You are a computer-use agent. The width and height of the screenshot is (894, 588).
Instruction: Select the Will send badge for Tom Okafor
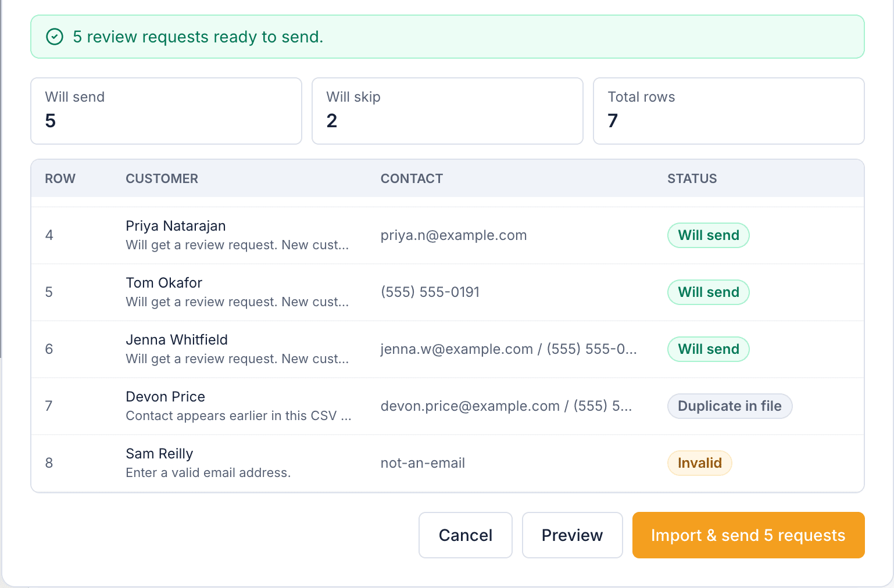(x=708, y=292)
